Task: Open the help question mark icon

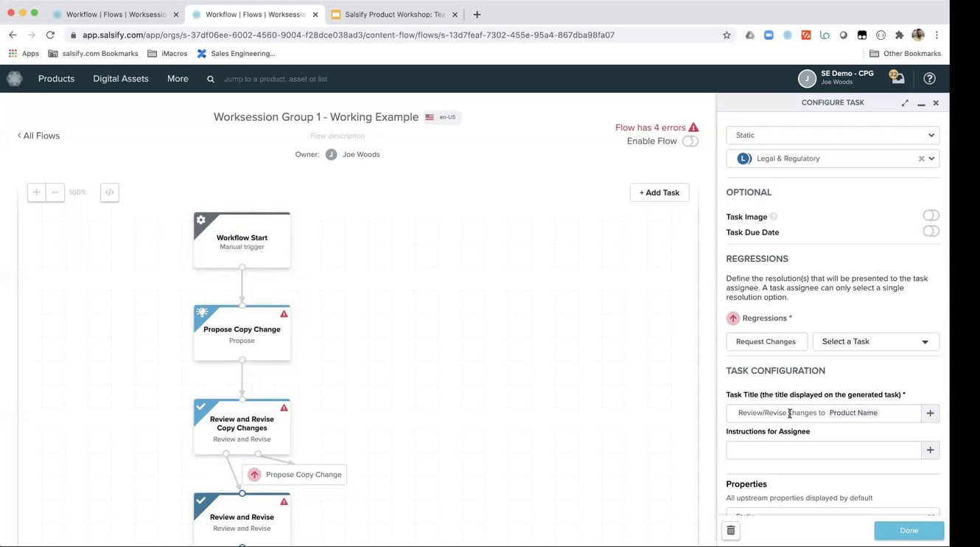Action: (929, 78)
